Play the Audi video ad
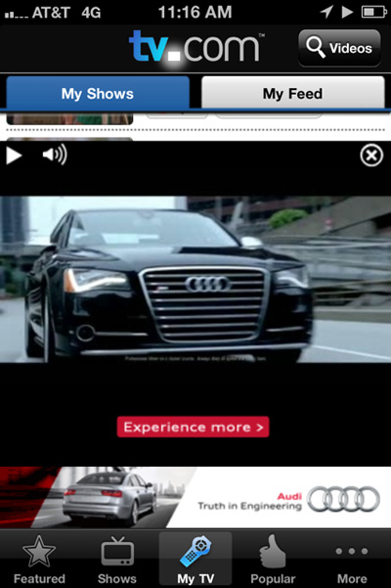This screenshot has height=588, width=391. [14, 156]
